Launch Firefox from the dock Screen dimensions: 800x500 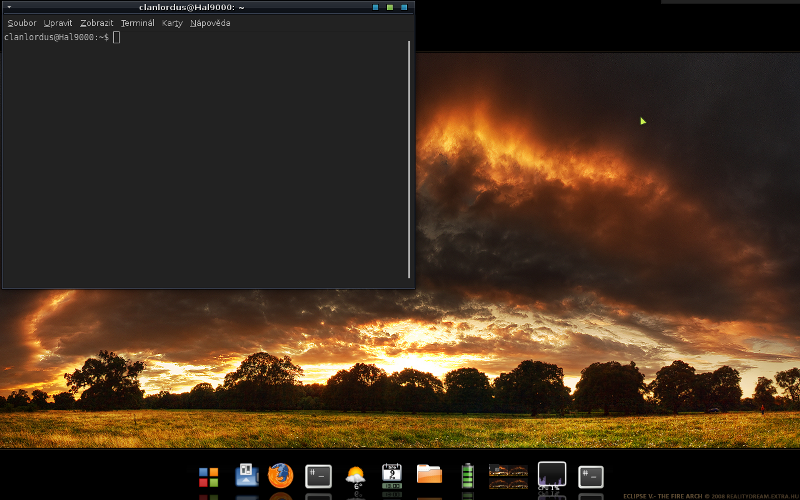pos(281,476)
